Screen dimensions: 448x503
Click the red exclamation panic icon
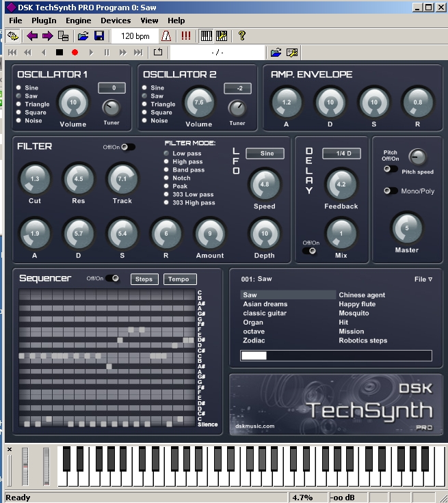click(185, 36)
